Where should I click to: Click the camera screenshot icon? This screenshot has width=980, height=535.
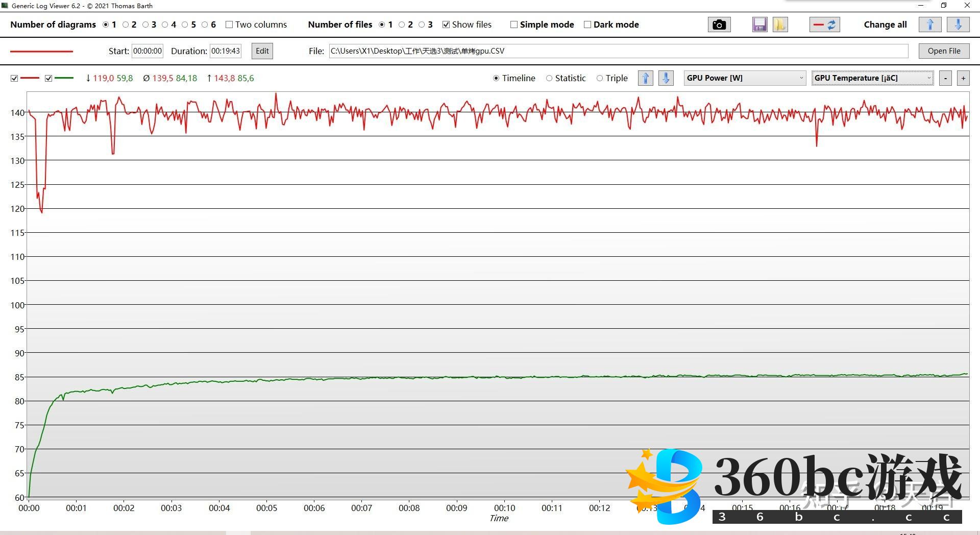pyautogui.click(x=719, y=25)
